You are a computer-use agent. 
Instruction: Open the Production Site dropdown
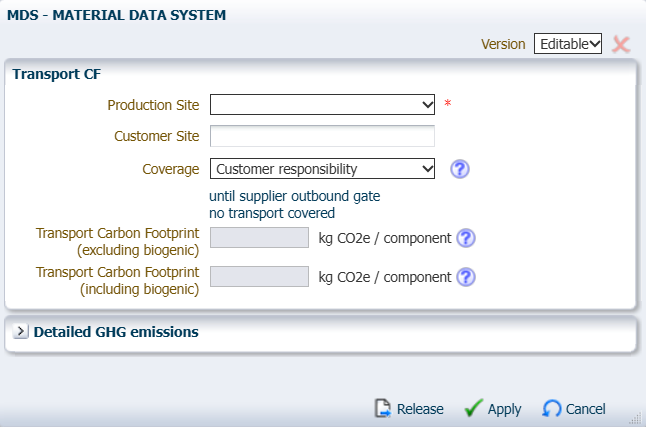tap(322, 105)
